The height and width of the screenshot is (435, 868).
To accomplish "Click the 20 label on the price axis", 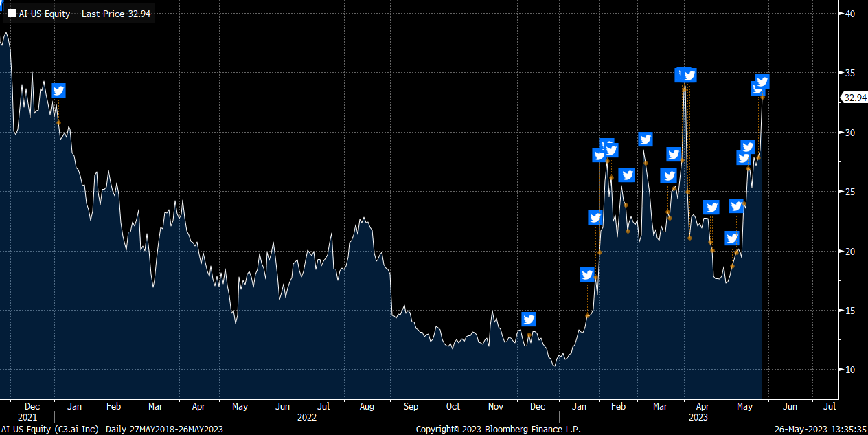I will coord(849,252).
